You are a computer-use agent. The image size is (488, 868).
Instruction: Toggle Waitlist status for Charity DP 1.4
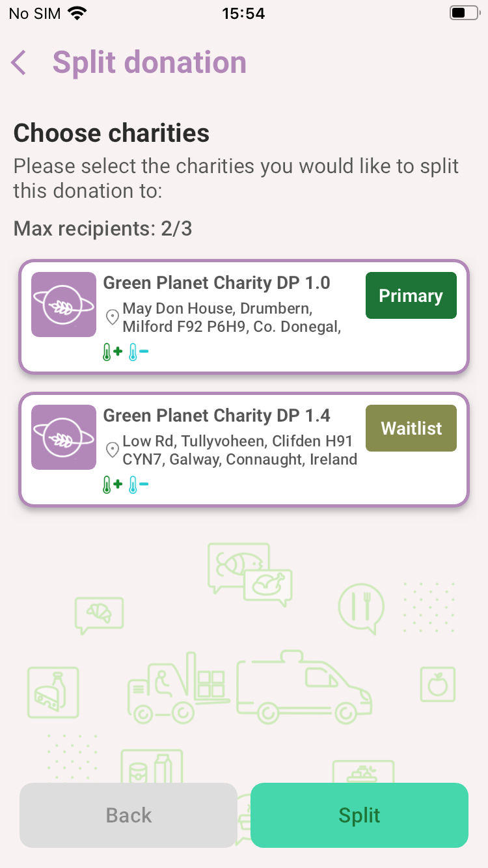tap(411, 428)
